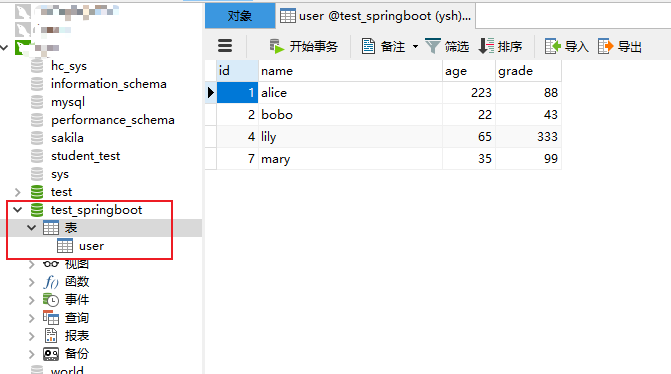Screen dimensions: 671x374
Task: Expand the 视图 node
Action: pos(31,264)
